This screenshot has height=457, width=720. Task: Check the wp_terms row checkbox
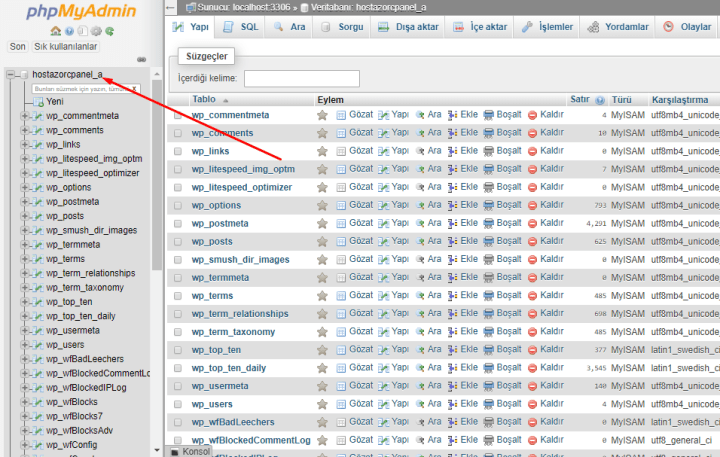tap(178, 296)
